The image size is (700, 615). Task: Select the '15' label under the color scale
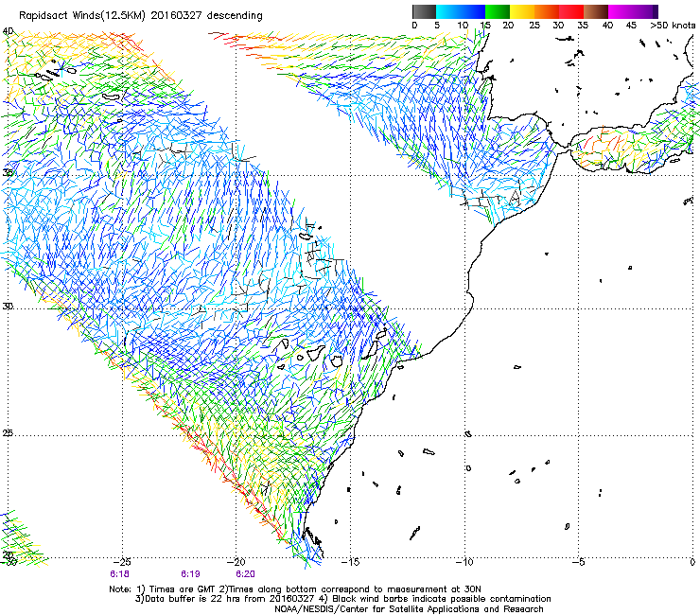click(485, 26)
